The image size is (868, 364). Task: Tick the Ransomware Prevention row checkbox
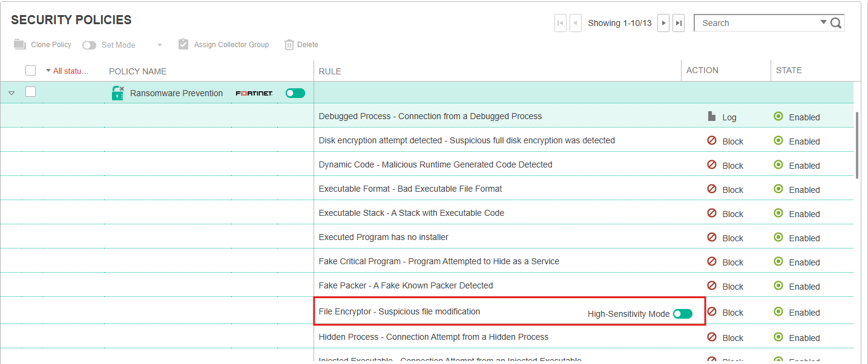(x=30, y=92)
